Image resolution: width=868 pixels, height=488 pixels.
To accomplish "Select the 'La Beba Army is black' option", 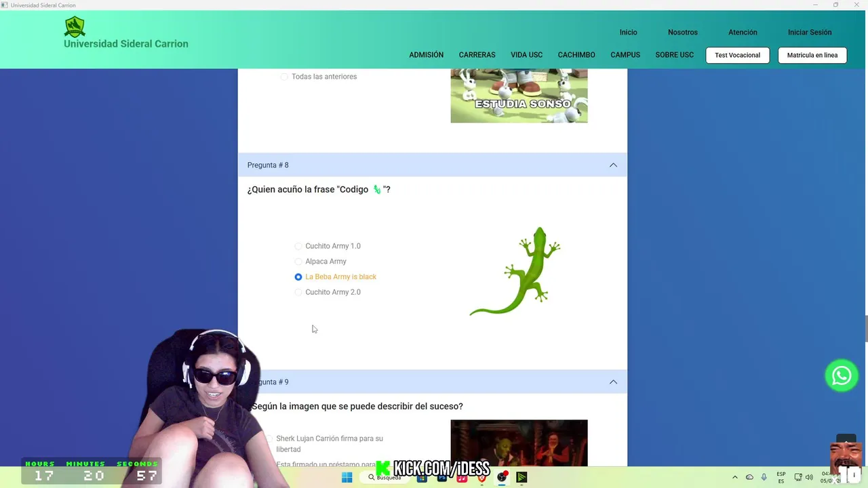I will (x=298, y=277).
